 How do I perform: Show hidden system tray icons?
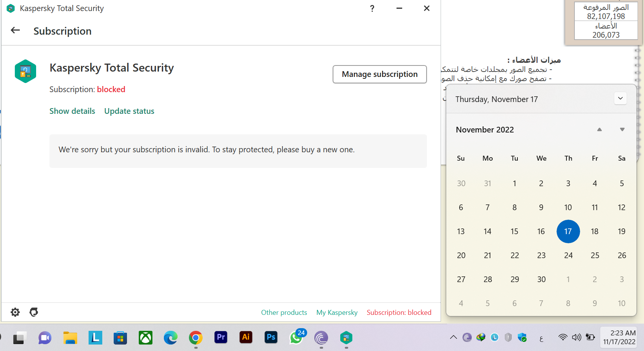pos(454,337)
